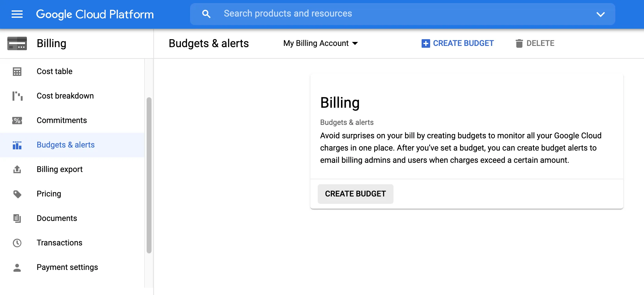Open Billing export section
The image size is (644, 295).
tap(72, 170)
